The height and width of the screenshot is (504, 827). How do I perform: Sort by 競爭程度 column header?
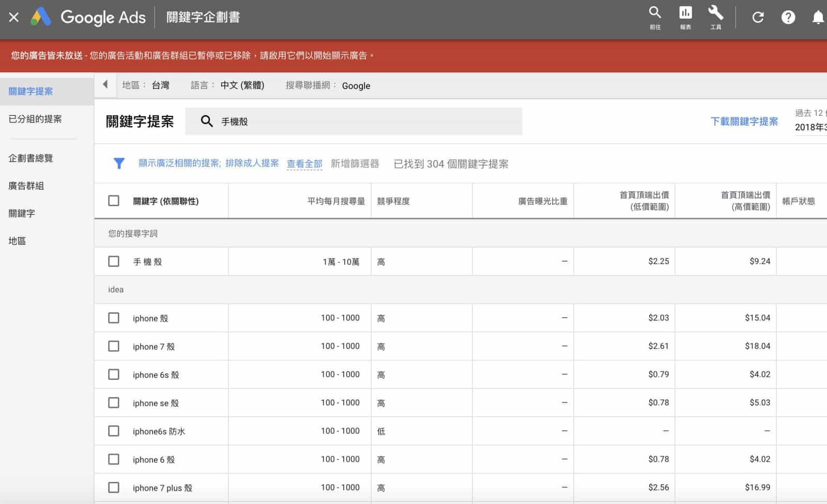click(x=393, y=201)
